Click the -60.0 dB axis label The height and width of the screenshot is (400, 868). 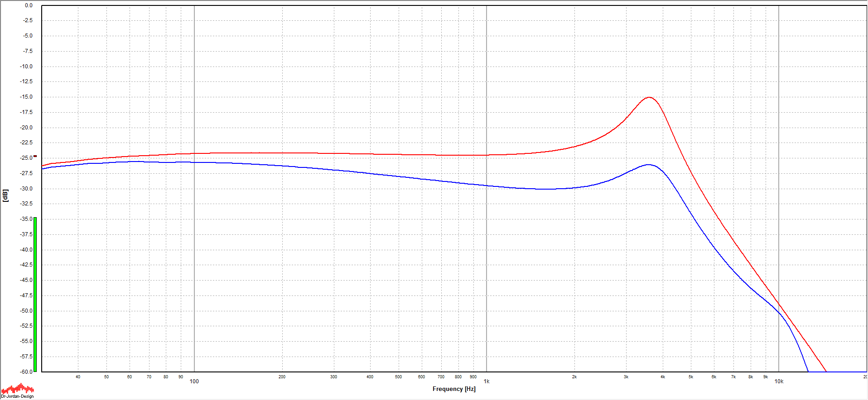pos(27,371)
